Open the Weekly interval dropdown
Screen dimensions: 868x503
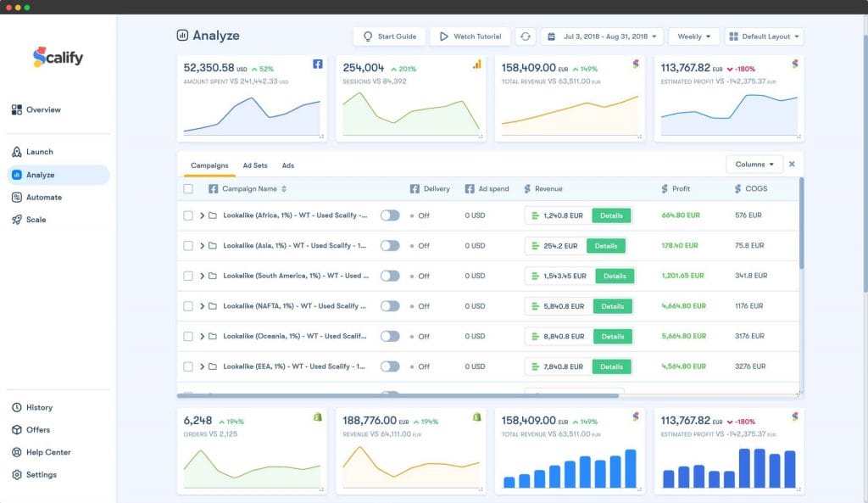coord(694,36)
